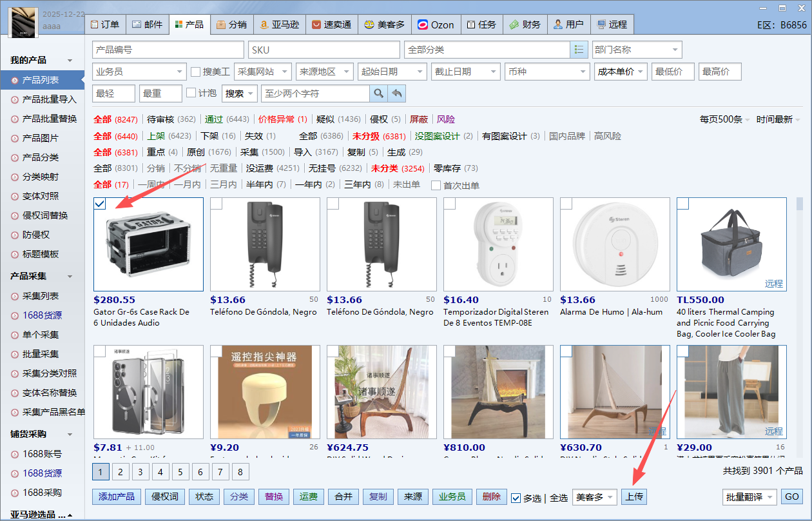Open the 币种 currency dropdown
Viewport: 812px width, 521px height.
[546, 72]
